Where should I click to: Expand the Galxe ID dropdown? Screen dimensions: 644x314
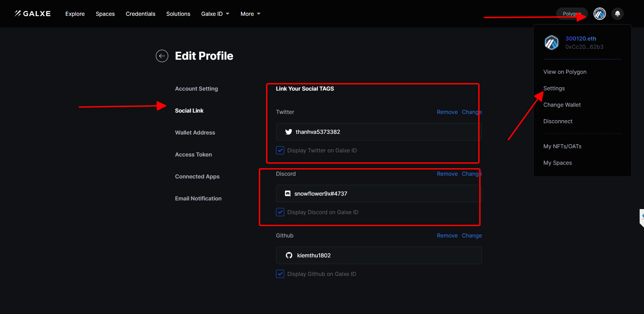pyautogui.click(x=215, y=14)
